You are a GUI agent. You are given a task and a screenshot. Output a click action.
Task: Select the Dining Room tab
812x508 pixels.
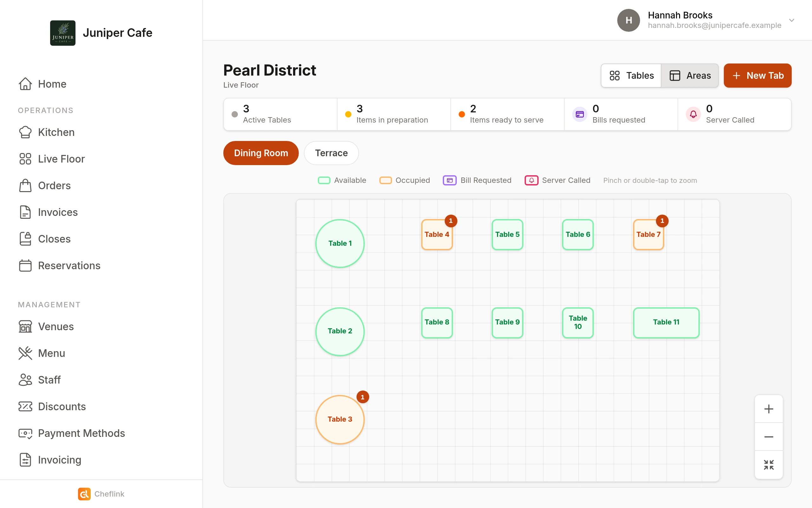click(x=261, y=153)
